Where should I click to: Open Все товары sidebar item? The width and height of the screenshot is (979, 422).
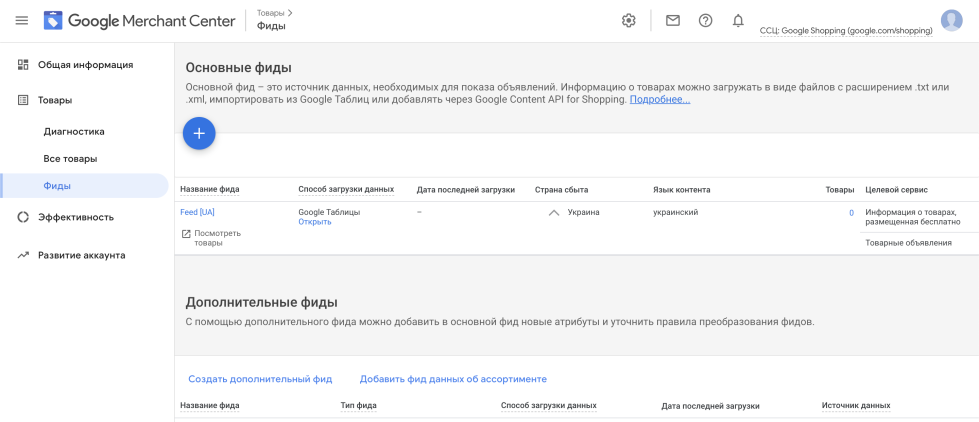pyautogui.click(x=70, y=159)
